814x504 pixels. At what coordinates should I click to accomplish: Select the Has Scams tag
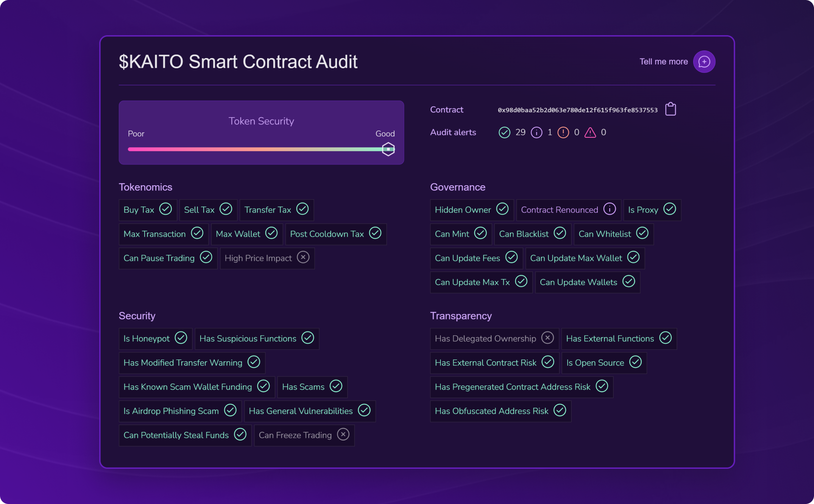pos(312,387)
